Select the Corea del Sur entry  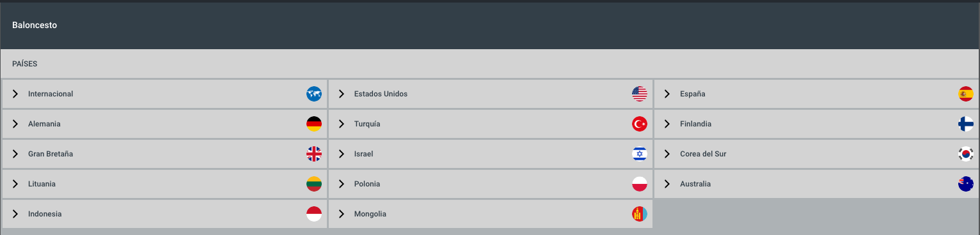click(817, 154)
